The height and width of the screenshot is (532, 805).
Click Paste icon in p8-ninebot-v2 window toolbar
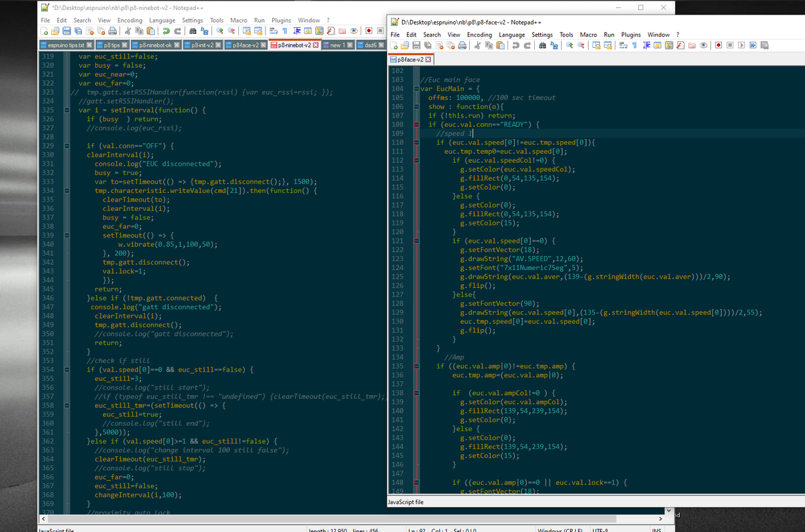coord(151,31)
